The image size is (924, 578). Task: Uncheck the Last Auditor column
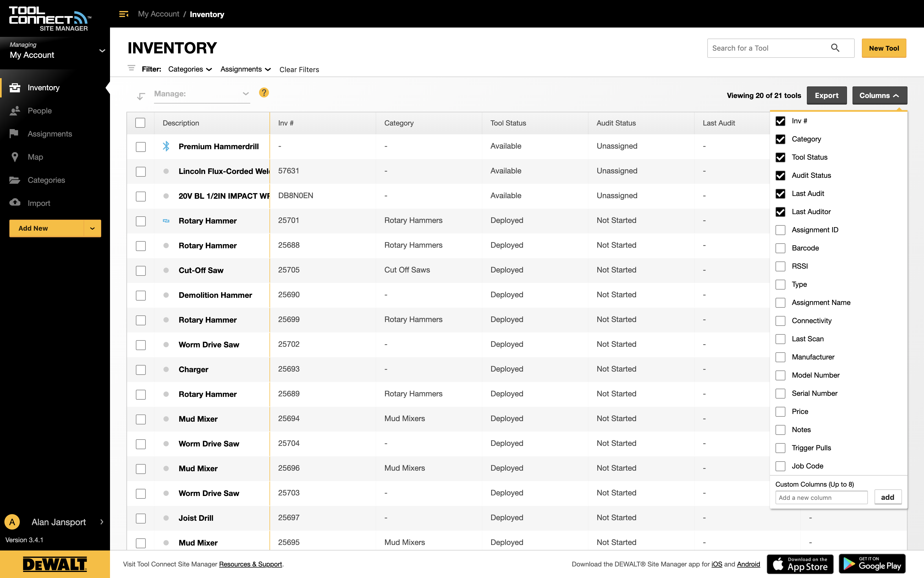tap(780, 212)
